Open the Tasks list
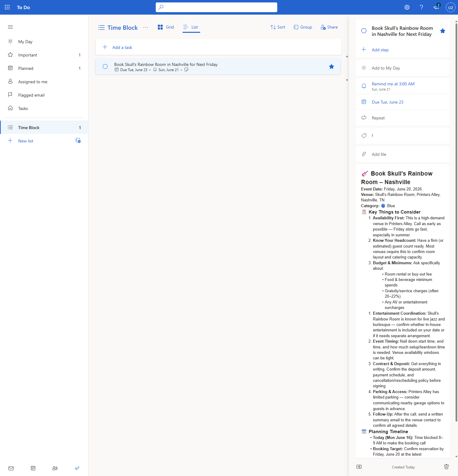 click(44, 108)
